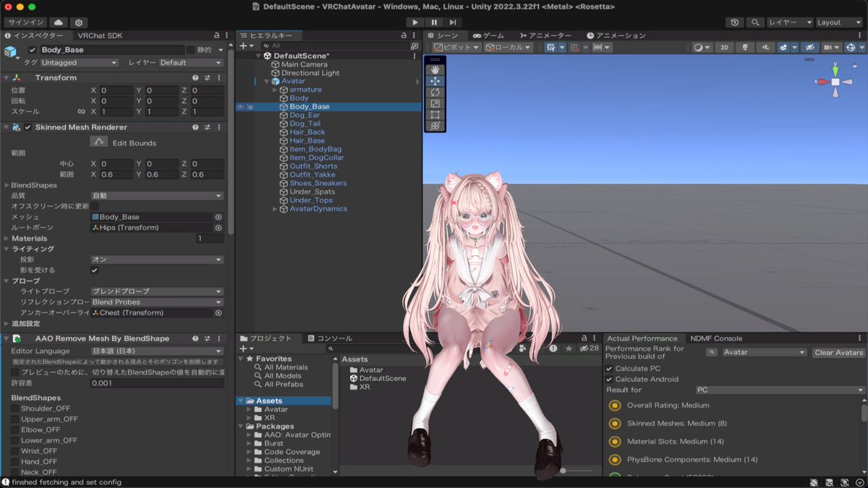
Task: Toggle scene audio icon
Action: tap(765, 47)
